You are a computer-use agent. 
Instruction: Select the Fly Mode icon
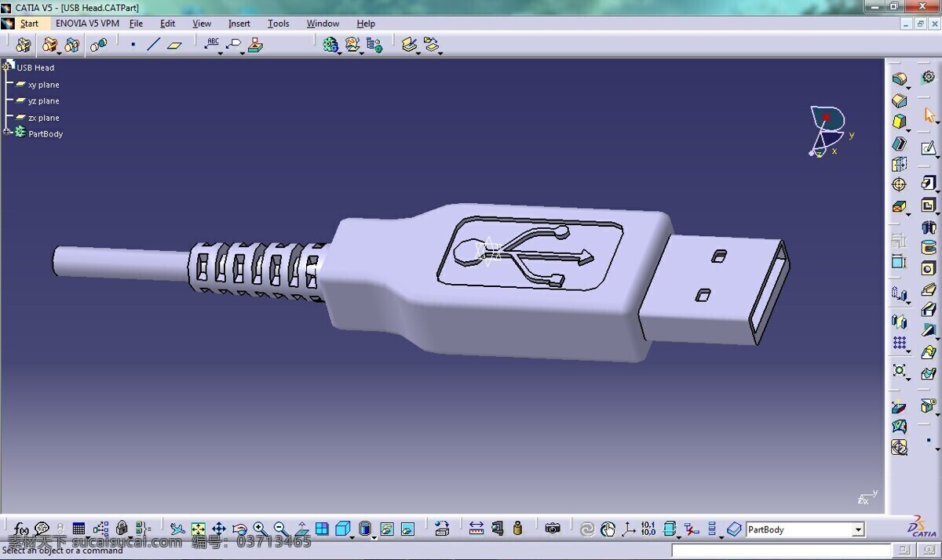click(x=177, y=529)
